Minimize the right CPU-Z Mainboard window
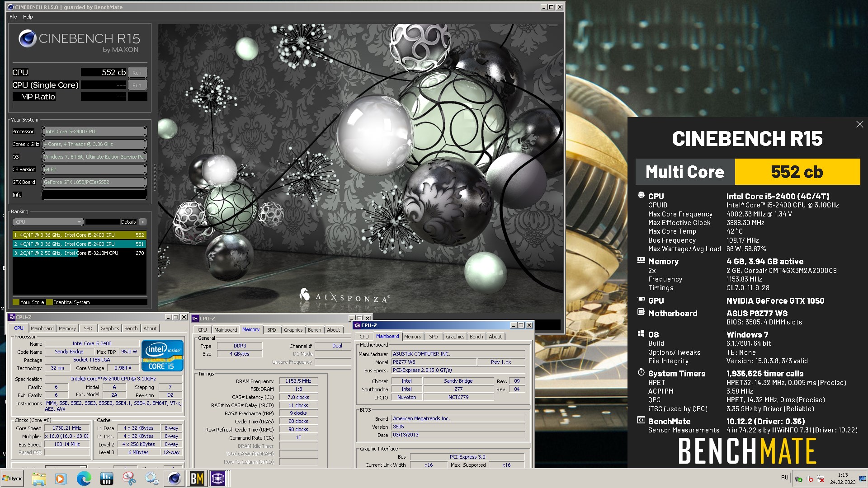This screenshot has height=488, width=868. [514, 325]
